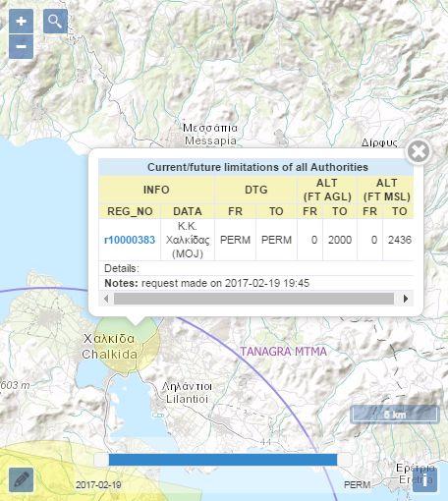Open the pencil draw tool

pyautogui.click(x=21, y=479)
